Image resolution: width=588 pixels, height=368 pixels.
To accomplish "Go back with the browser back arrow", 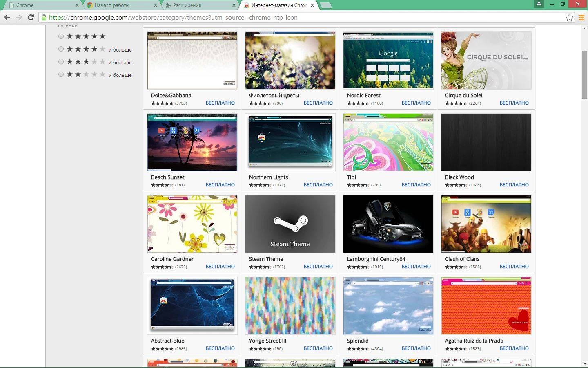I will [7, 17].
